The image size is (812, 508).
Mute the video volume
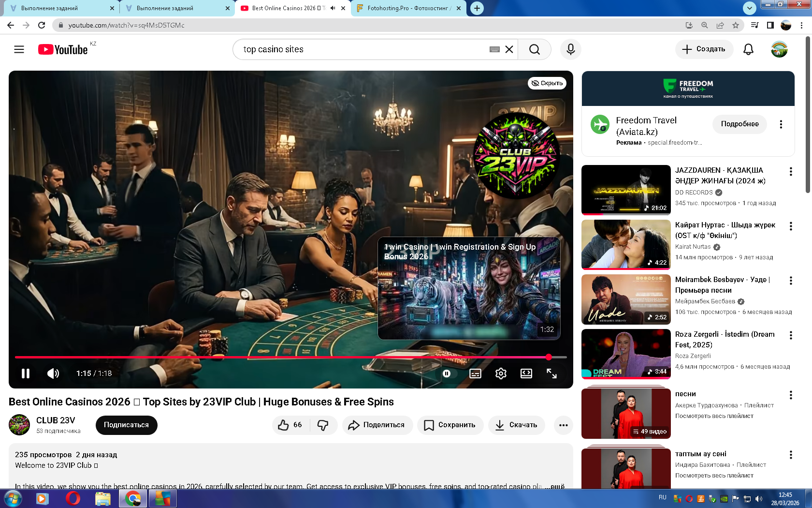pos(53,374)
